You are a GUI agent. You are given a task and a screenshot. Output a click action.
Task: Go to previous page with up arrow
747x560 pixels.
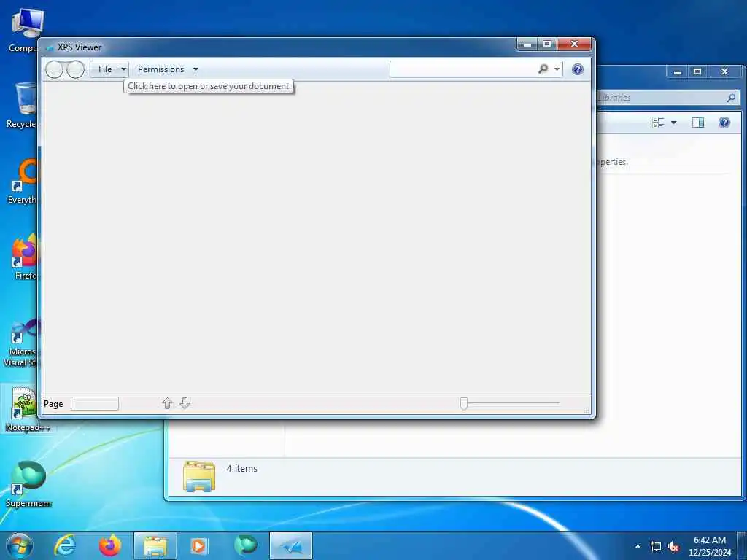[167, 403]
